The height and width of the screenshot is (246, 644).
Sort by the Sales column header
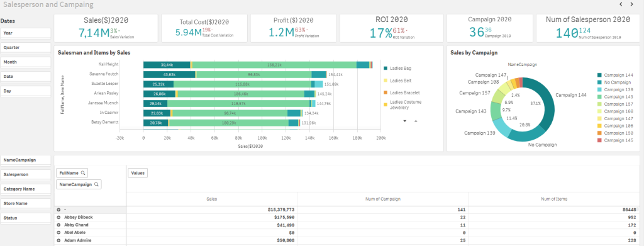point(211,199)
